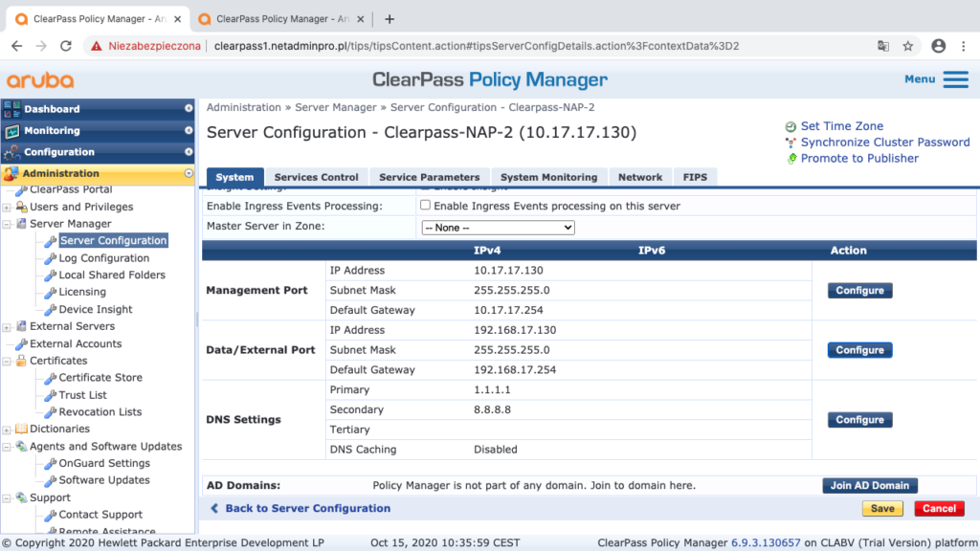980x551 pixels.
Task: Click the Server Manager icon
Action: [21, 224]
